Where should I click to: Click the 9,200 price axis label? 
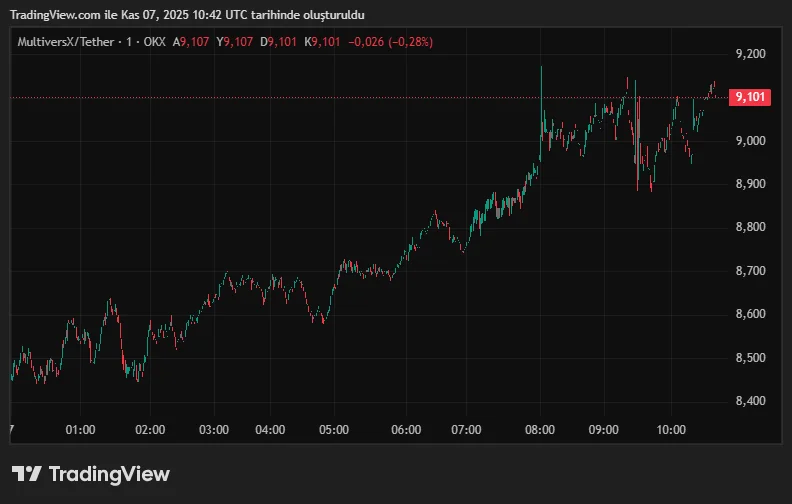pyautogui.click(x=749, y=54)
